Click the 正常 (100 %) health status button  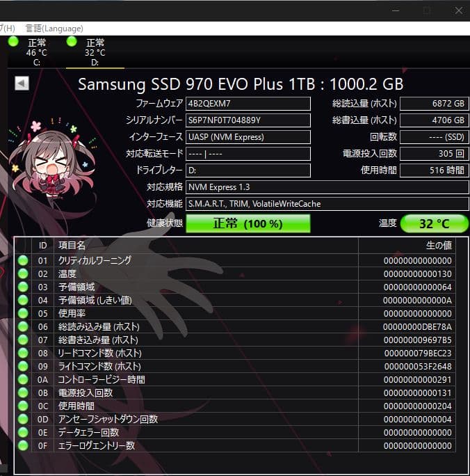click(248, 223)
